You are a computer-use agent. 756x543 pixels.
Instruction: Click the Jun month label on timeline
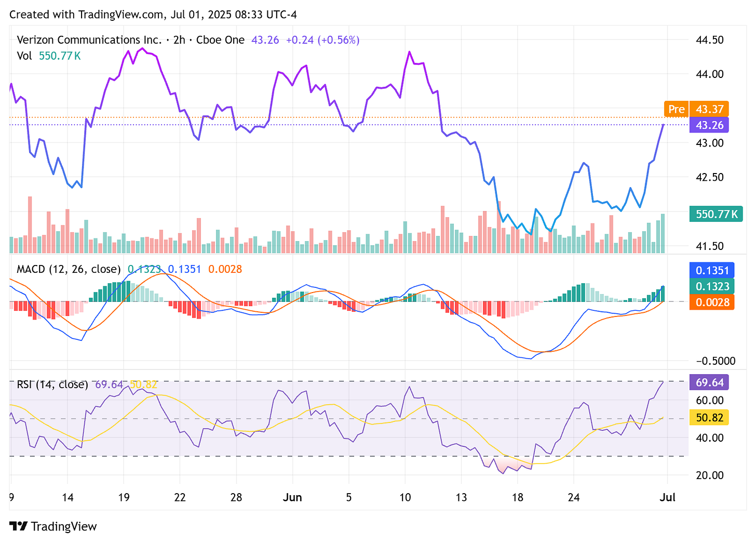click(x=293, y=497)
